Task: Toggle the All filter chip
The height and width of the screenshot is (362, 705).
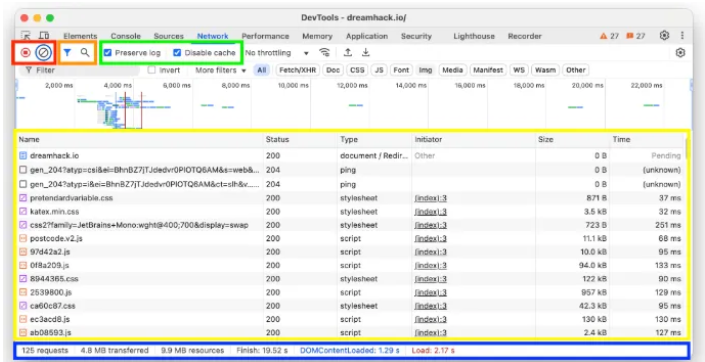Action: tap(262, 70)
